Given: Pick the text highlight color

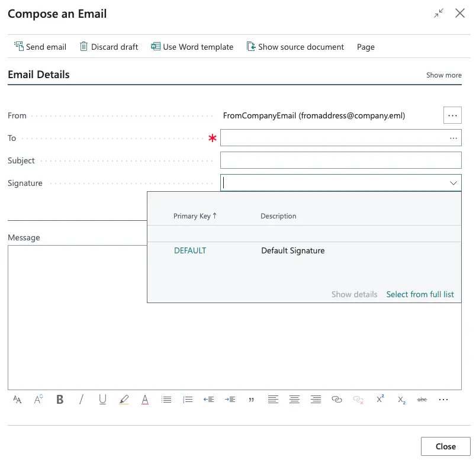Looking at the screenshot, I should click(x=124, y=400).
